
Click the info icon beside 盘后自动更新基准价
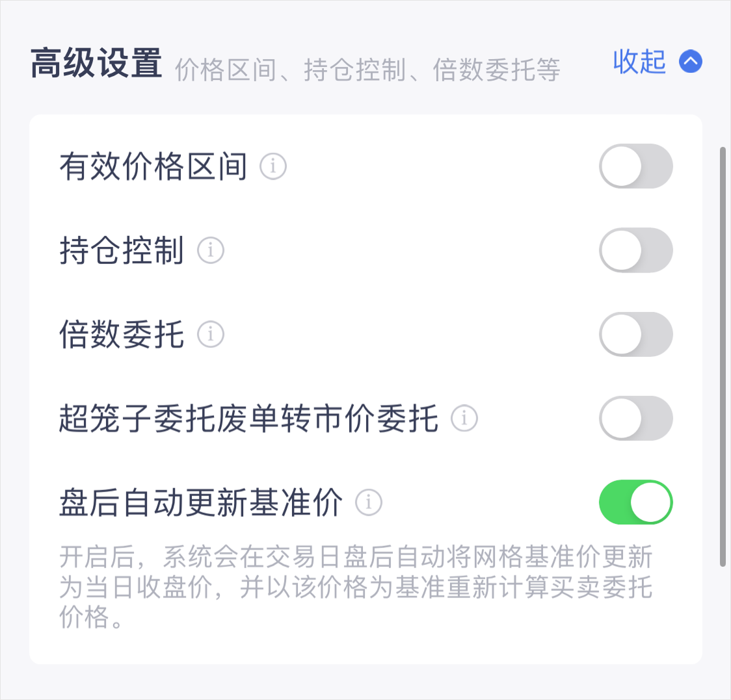pyautogui.click(x=369, y=502)
